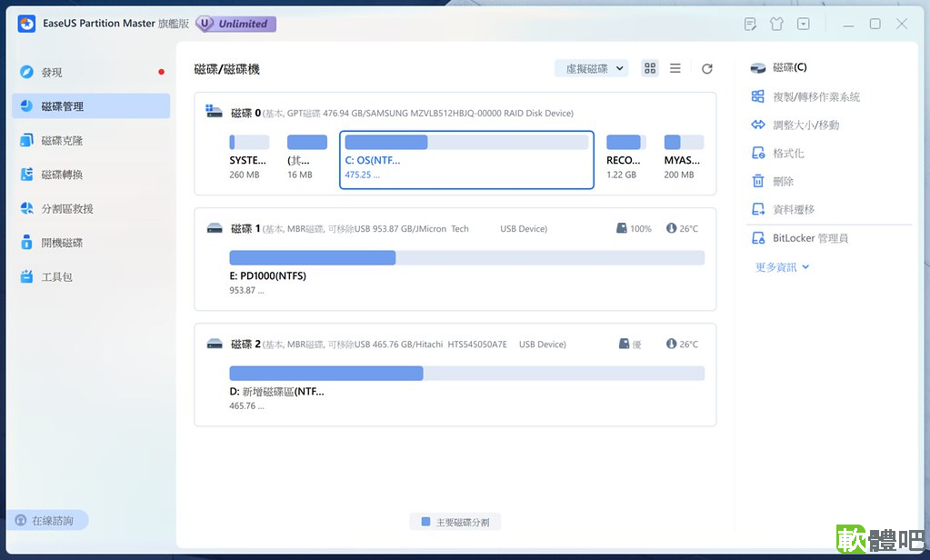Click the 調整大小/移動 arrows icon
Screen dimensions: 930x560
click(x=758, y=125)
